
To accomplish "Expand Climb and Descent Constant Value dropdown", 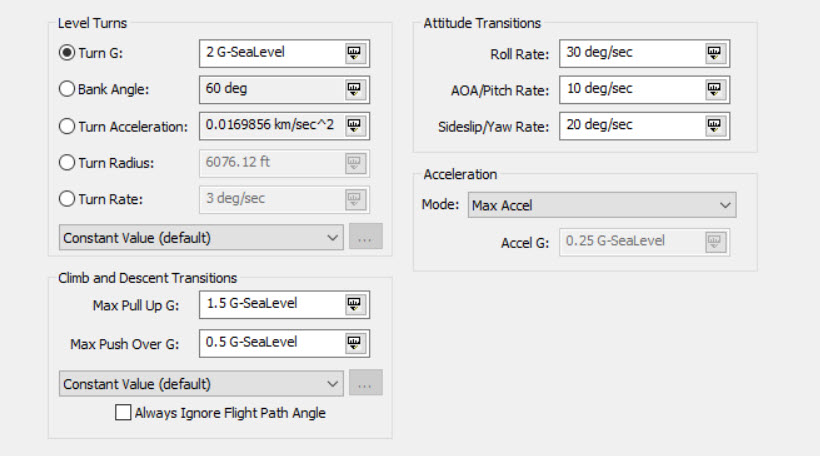I will coord(201,383).
